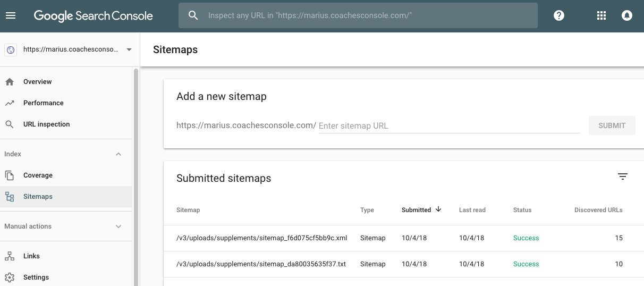The width and height of the screenshot is (644, 286).
Task: Open the Google apps grid
Action: [601, 16]
